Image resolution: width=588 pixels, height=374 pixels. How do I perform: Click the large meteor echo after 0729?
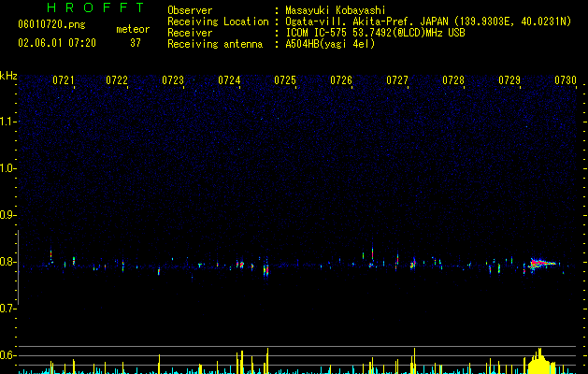(540, 264)
